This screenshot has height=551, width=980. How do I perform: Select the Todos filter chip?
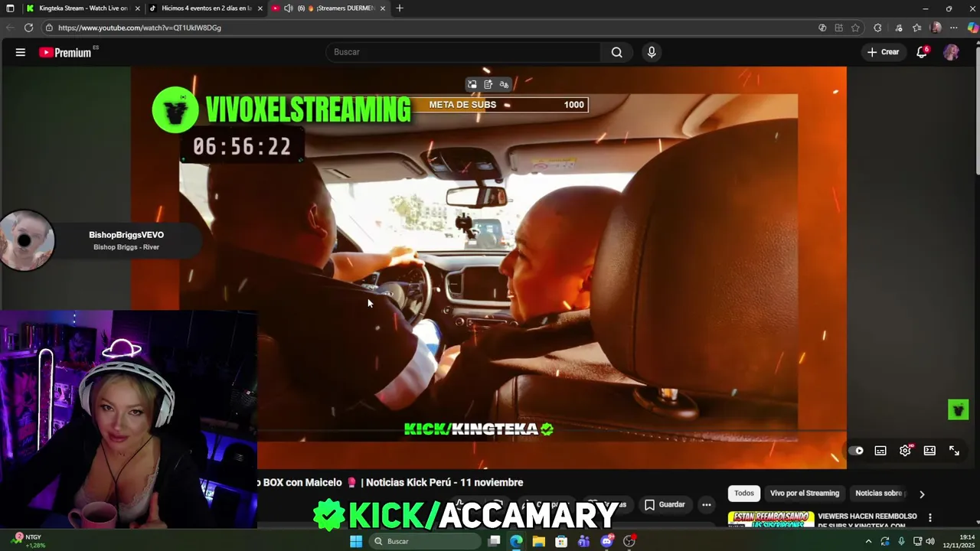pyautogui.click(x=744, y=494)
